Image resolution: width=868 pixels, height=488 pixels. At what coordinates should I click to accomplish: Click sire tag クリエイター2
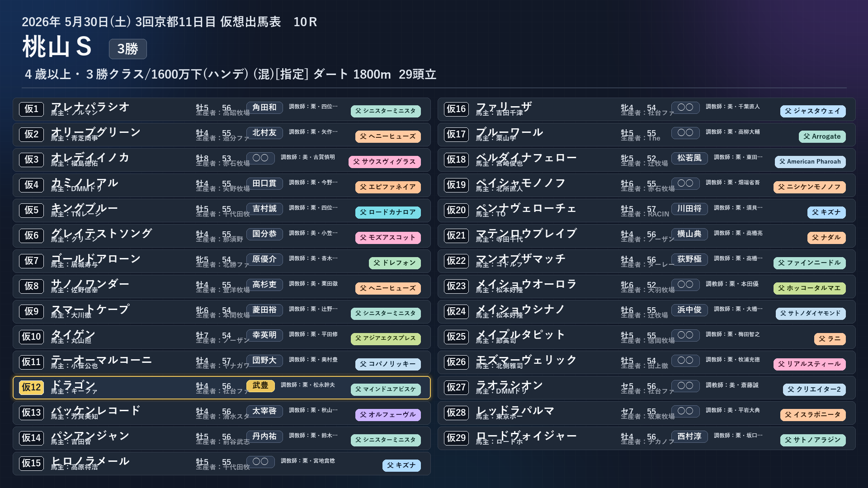point(814,389)
